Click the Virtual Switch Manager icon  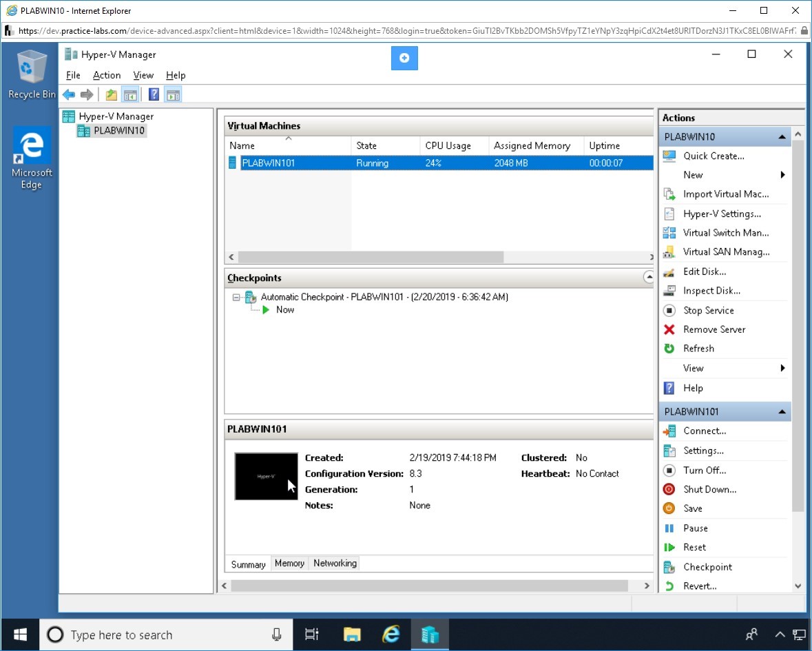coord(669,233)
